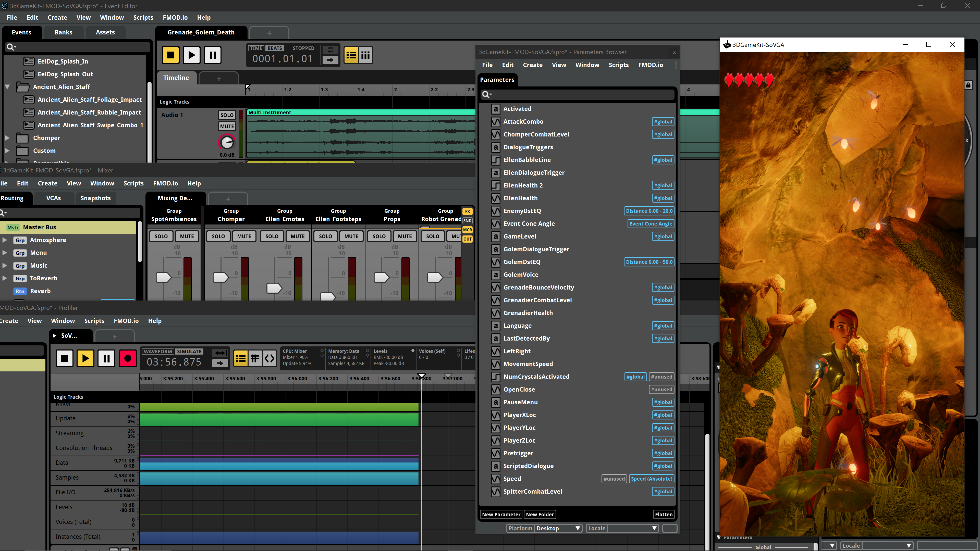
Task: Stop the Profiler session playback
Action: 64,358
